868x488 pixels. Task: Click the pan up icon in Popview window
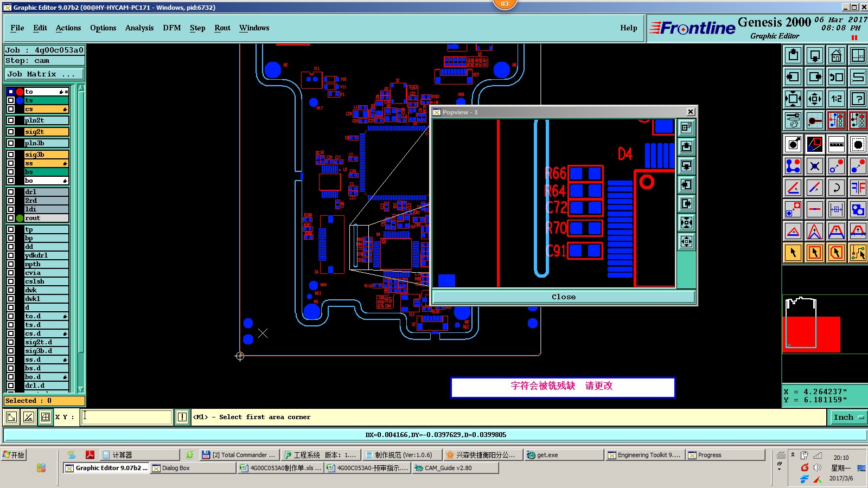coord(686,146)
